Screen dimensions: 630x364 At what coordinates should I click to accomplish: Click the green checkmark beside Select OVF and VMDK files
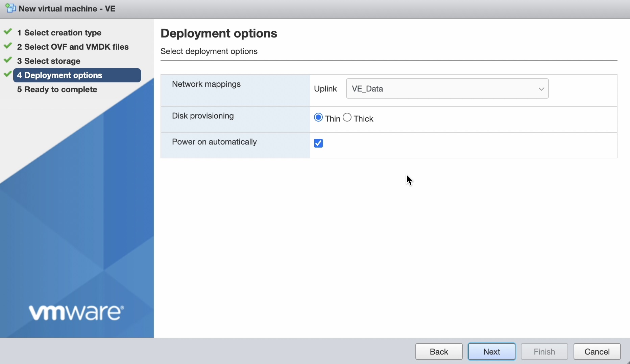[x=8, y=46]
